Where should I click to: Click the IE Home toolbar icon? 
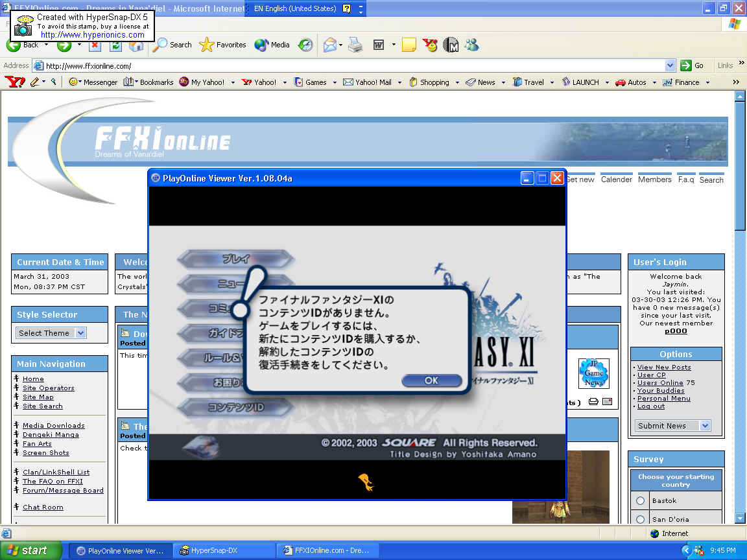pyautogui.click(x=136, y=45)
